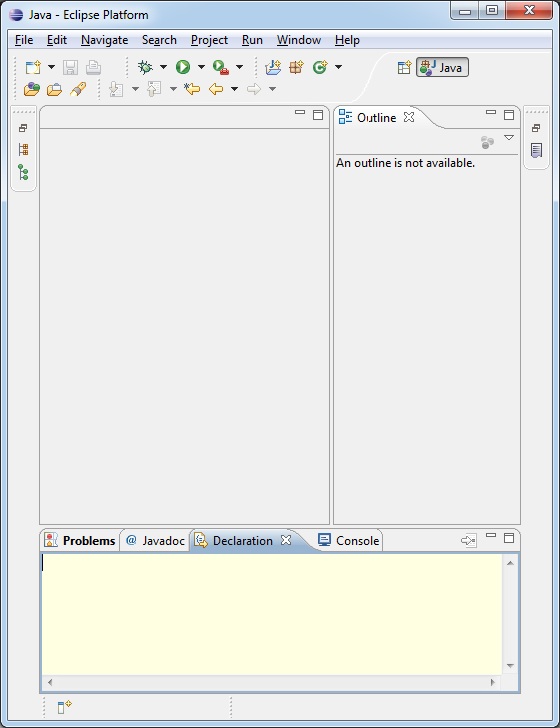Open the New Java Class dropdown arrow
This screenshot has width=560, height=728.
pyautogui.click(x=339, y=67)
